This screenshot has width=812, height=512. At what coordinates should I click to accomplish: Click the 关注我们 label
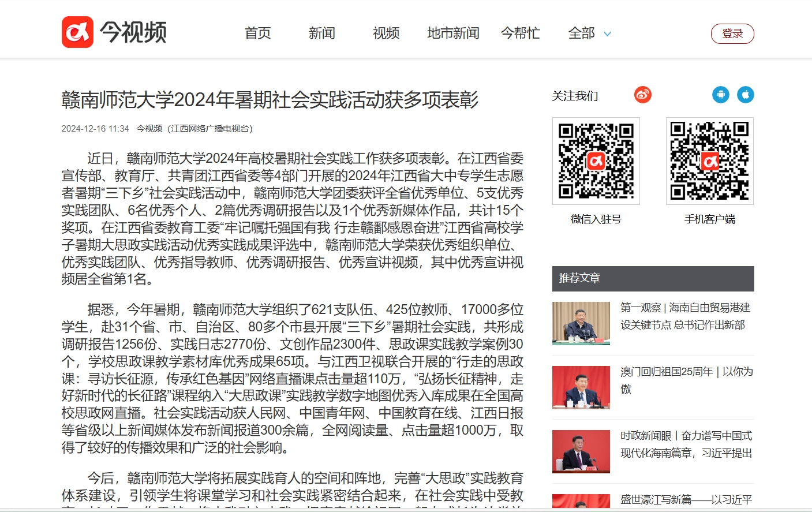pos(575,96)
